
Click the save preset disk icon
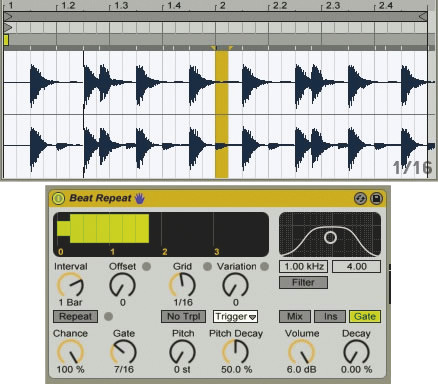pos(376,199)
